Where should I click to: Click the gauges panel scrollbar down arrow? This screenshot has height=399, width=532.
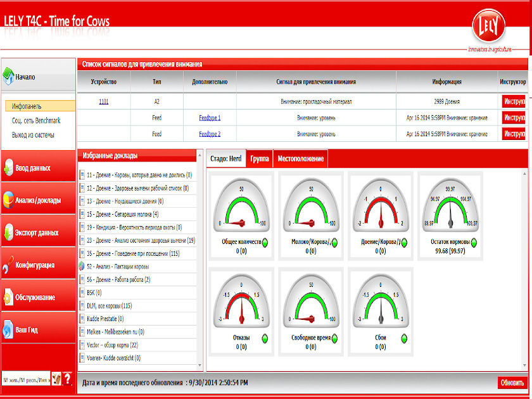[x=525, y=365]
